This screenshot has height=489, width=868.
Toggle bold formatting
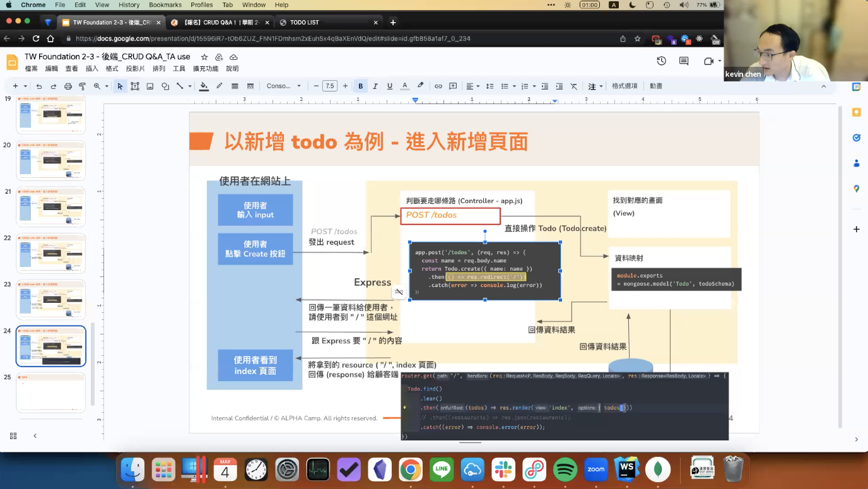tap(361, 86)
